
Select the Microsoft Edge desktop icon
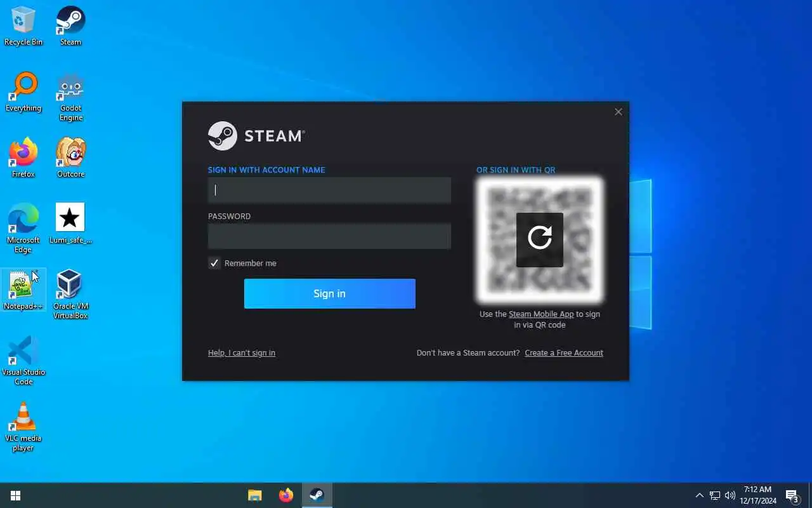(x=23, y=229)
